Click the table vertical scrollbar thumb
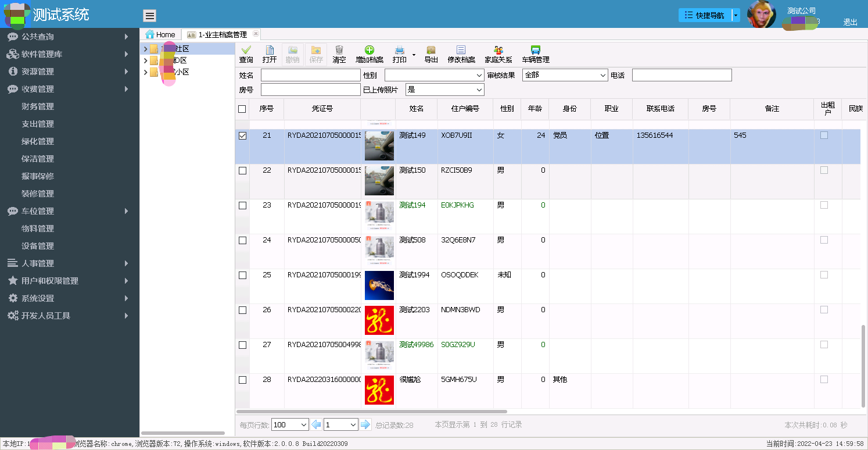868x450 pixels. [x=864, y=366]
